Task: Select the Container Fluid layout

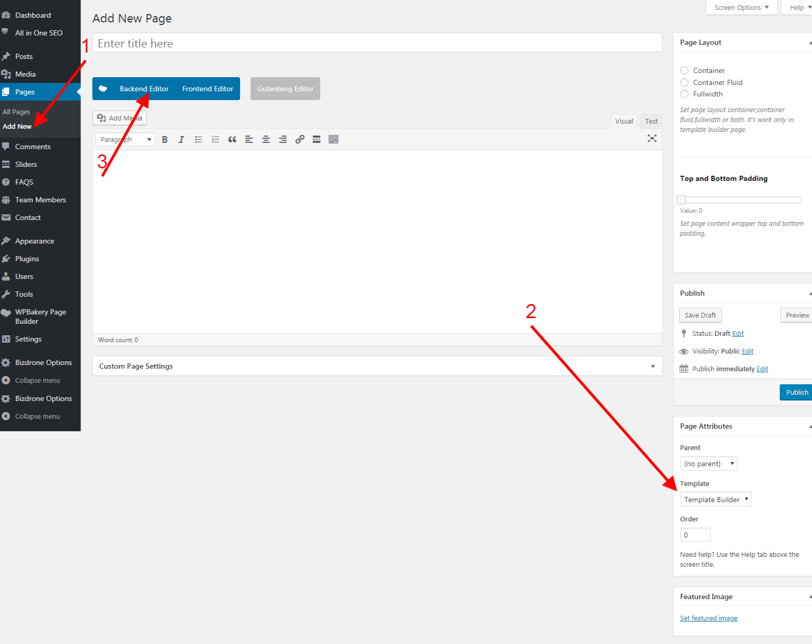Action: [684, 82]
